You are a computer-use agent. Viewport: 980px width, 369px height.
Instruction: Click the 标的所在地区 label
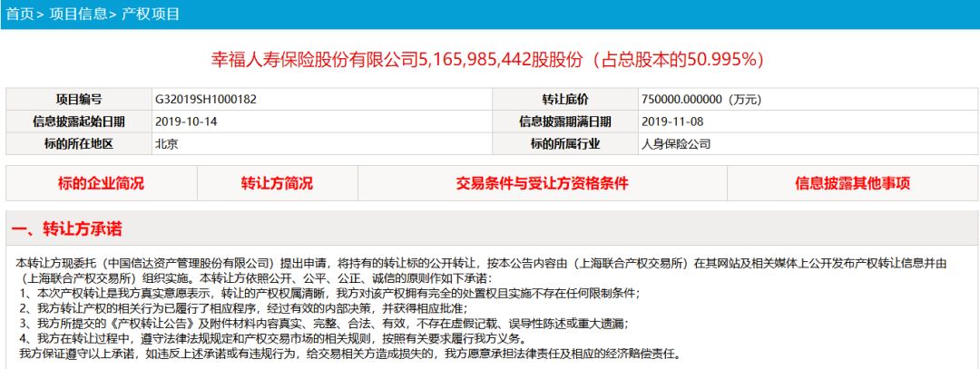79,143
